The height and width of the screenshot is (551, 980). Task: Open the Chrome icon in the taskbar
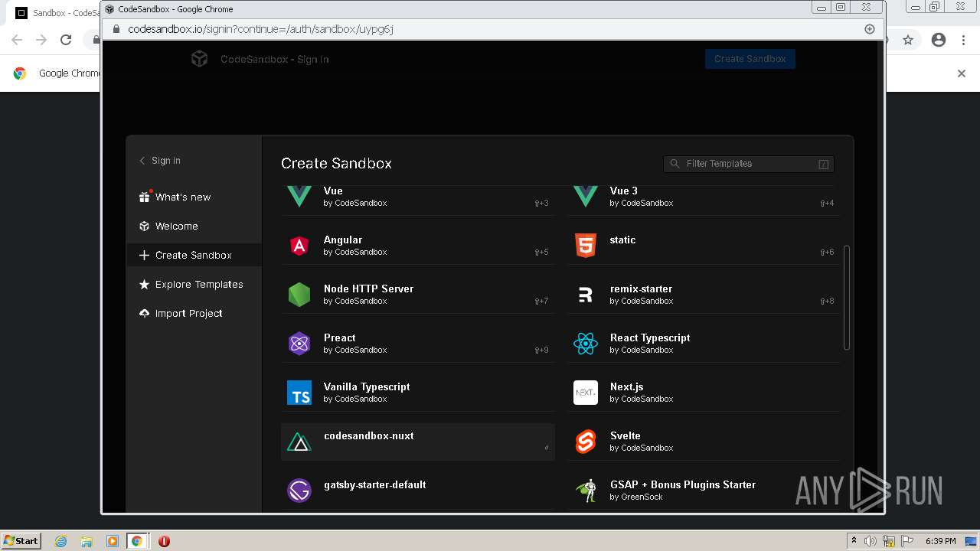pos(137,541)
